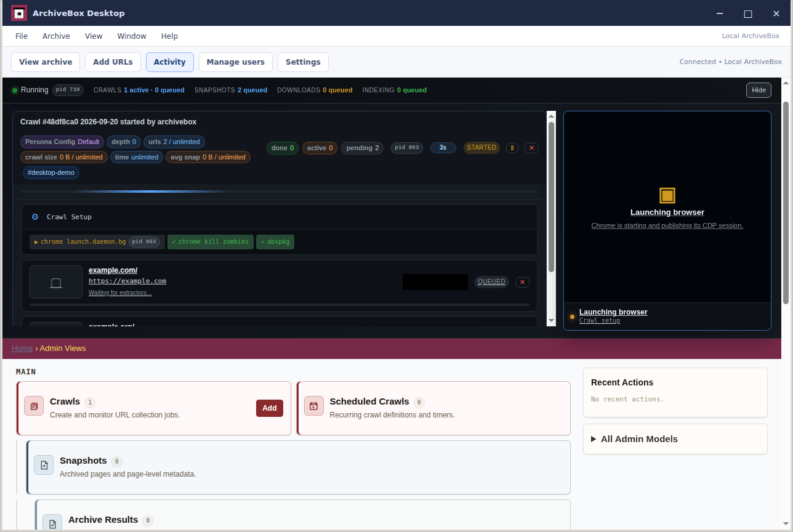This screenshot has width=793, height=532.
Task: Click the Launching browser heading link
Action: [x=667, y=212]
